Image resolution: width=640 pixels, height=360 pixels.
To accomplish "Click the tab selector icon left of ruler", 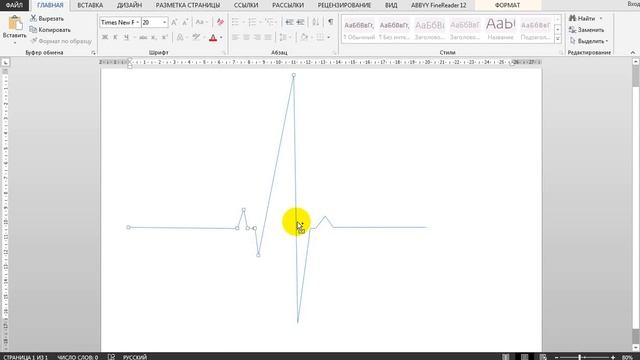I will pyautogui.click(x=5, y=62).
